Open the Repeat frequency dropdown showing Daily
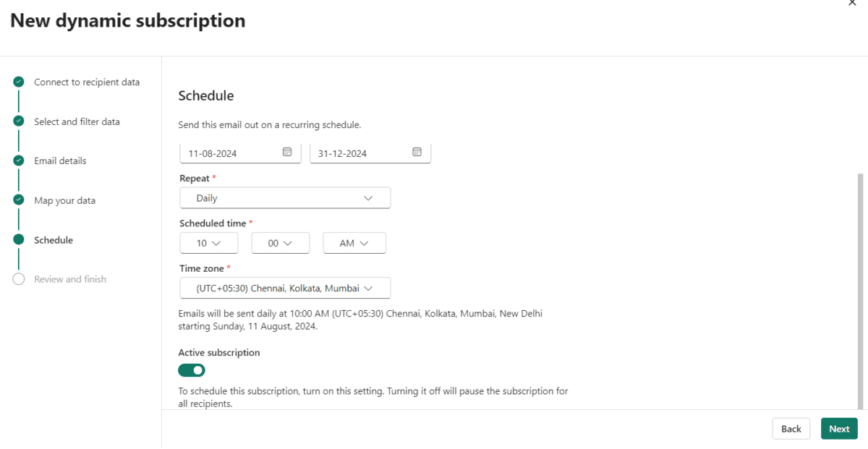 coord(285,197)
